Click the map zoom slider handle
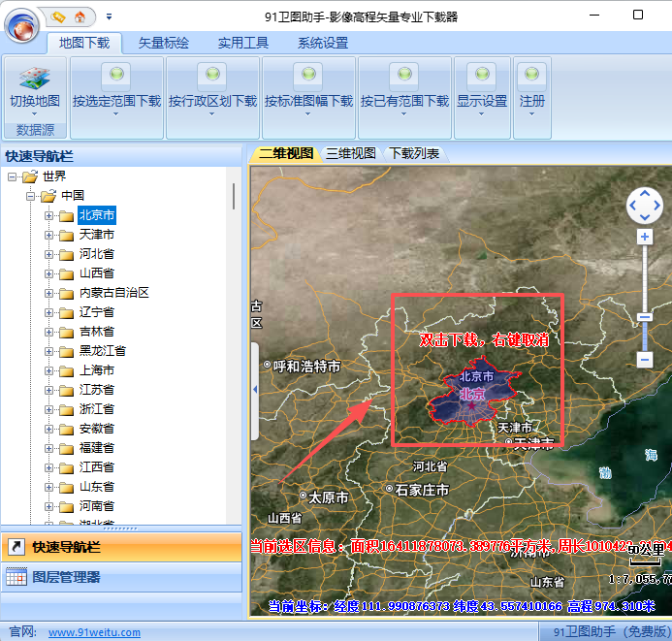 click(x=645, y=317)
